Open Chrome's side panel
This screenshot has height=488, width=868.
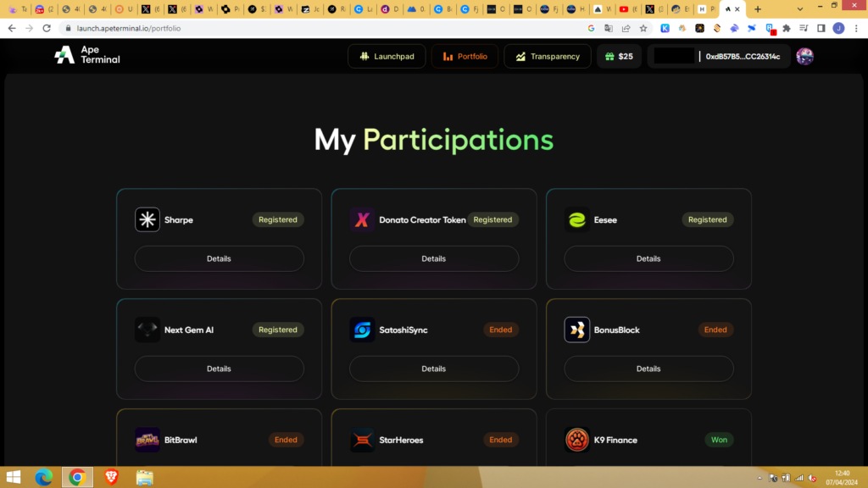coord(821,28)
